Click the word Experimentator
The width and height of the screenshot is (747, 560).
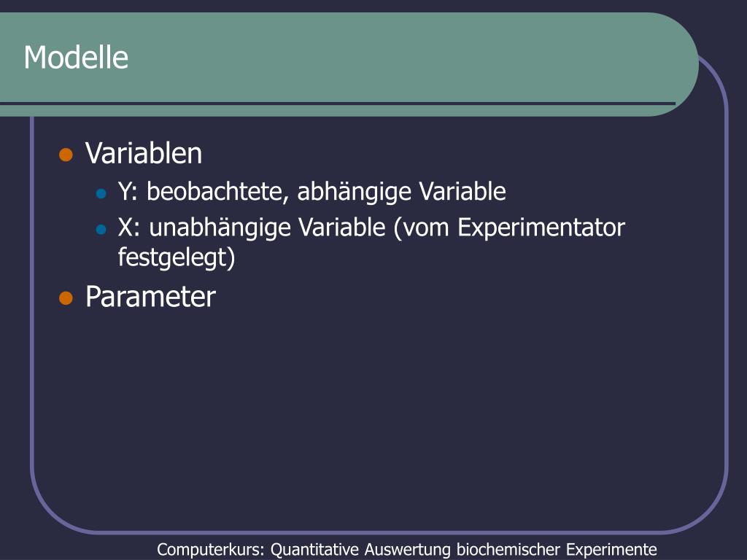[x=541, y=228]
